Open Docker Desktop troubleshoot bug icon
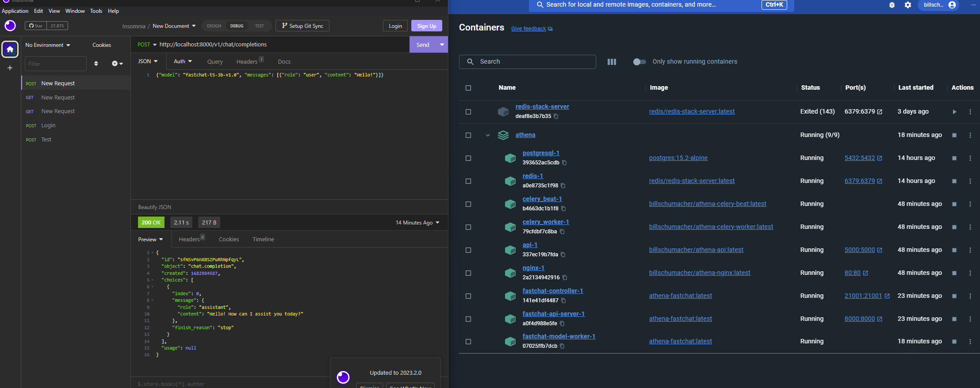This screenshot has height=388, width=980. [892, 5]
